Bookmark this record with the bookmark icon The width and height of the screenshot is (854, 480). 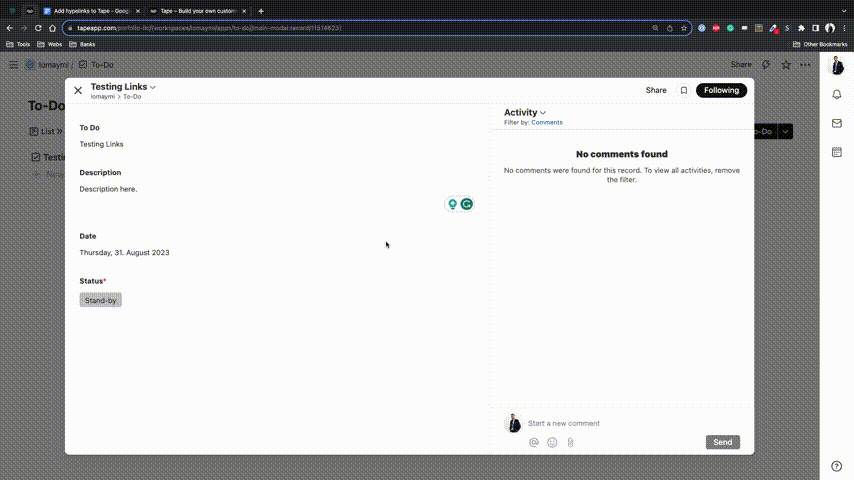pos(684,90)
